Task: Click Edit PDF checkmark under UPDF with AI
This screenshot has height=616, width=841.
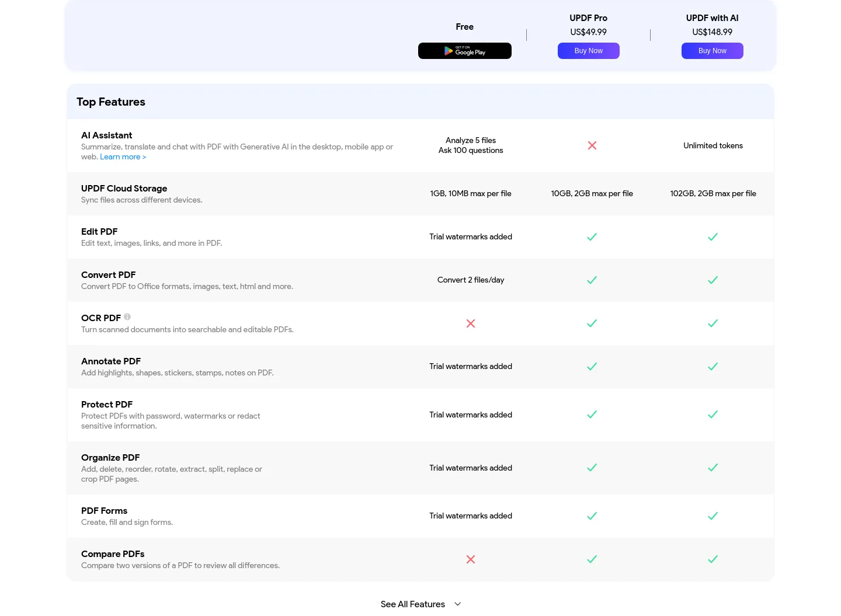Action: click(x=713, y=236)
